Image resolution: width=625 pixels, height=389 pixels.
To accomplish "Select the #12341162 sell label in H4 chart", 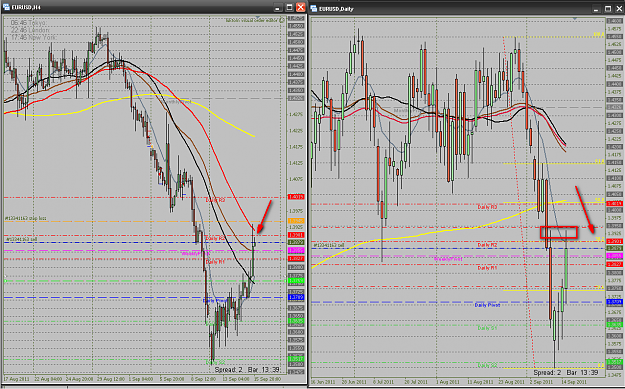I will (x=21, y=239).
